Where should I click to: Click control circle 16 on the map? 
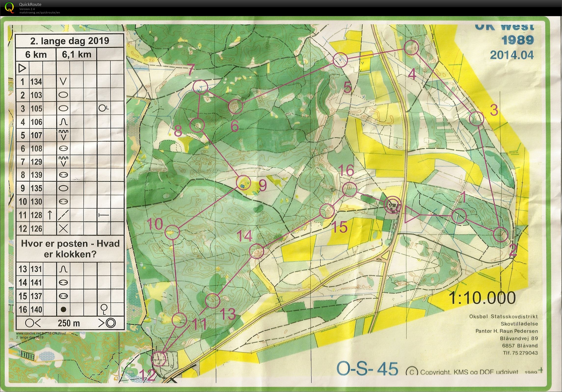[349, 189]
